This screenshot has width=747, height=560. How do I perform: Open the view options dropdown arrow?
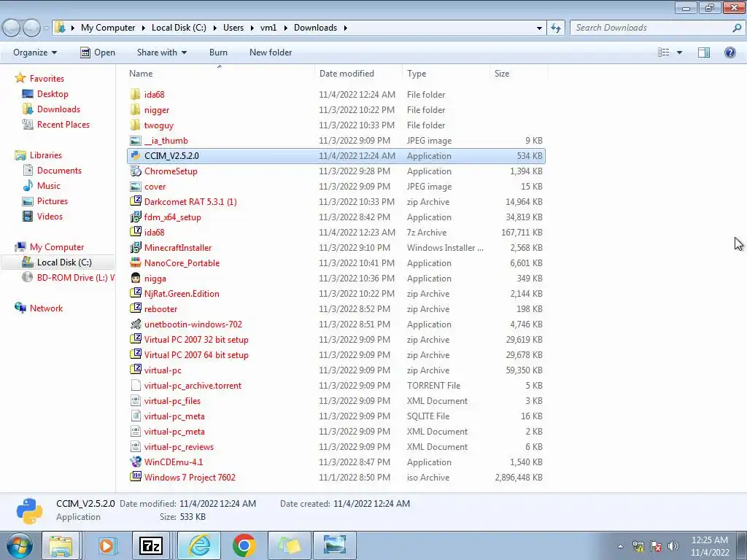coord(679,52)
